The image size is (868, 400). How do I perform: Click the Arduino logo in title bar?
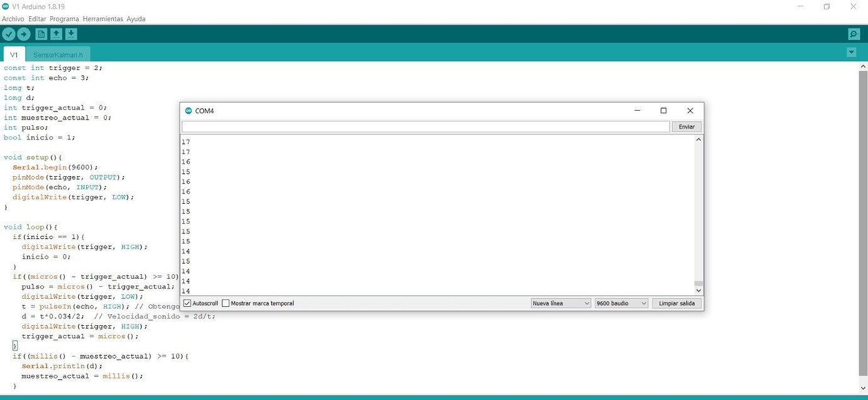(x=6, y=6)
